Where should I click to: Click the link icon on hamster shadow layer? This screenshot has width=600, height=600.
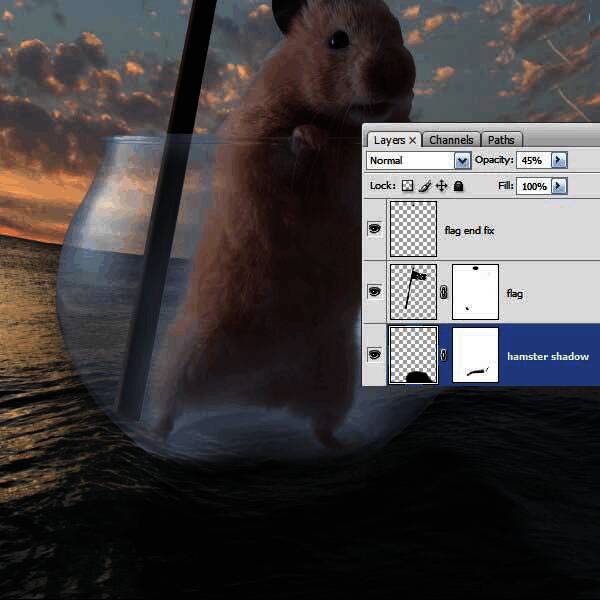[x=445, y=355]
